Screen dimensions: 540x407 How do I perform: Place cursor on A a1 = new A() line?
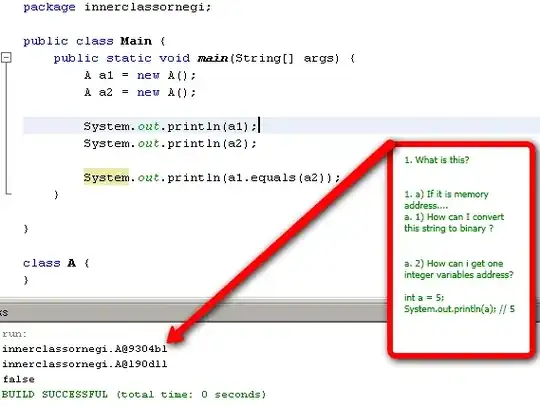click(140, 75)
